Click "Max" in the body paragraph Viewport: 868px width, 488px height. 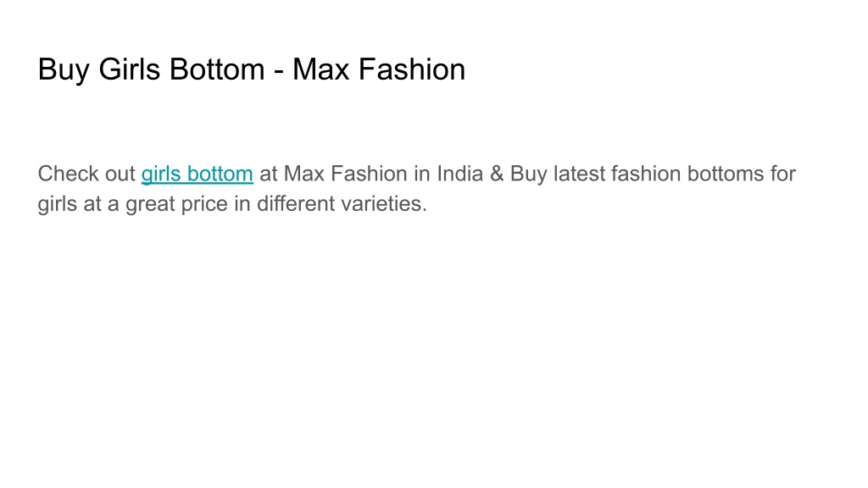(303, 174)
